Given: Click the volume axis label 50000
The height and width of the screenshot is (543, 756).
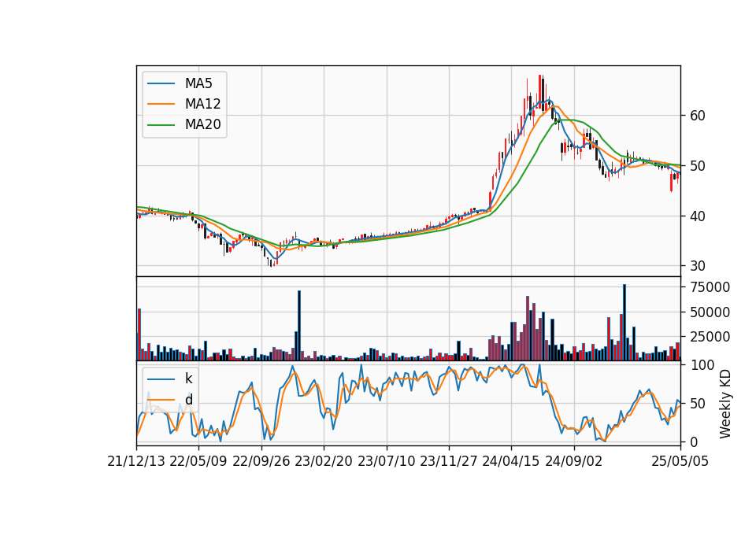Looking at the screenshot, I should point(710,312).
